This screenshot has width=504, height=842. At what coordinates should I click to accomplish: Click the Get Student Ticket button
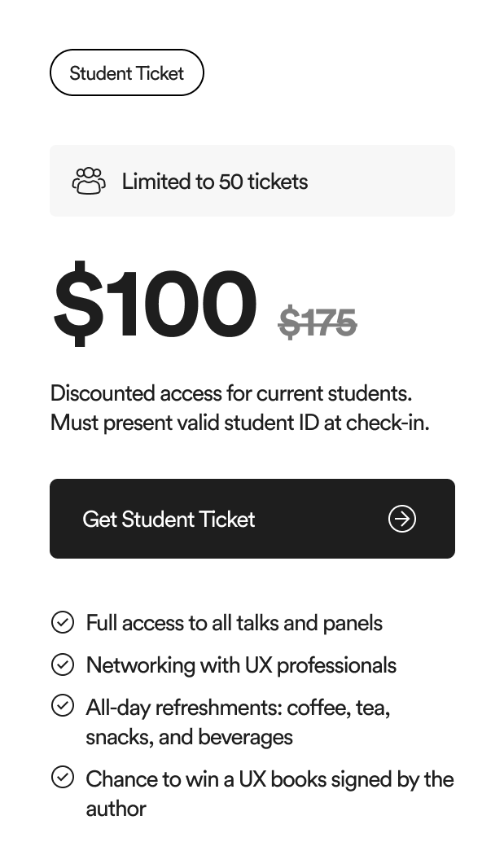[x=252, y=519]
